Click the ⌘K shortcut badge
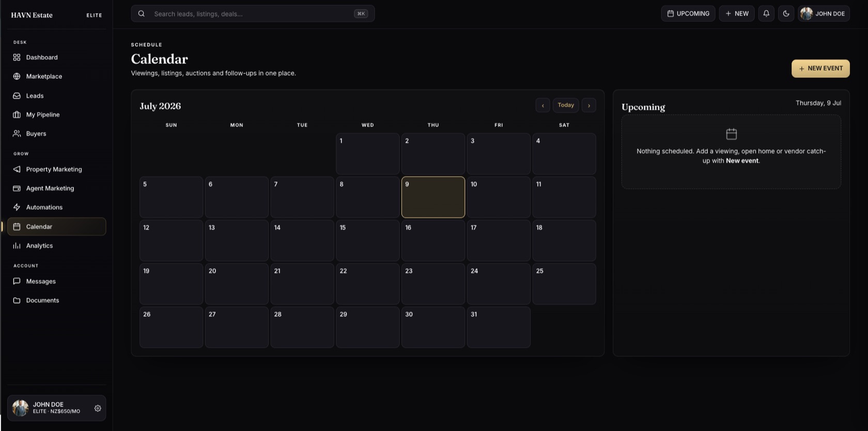 click(361, 14)
